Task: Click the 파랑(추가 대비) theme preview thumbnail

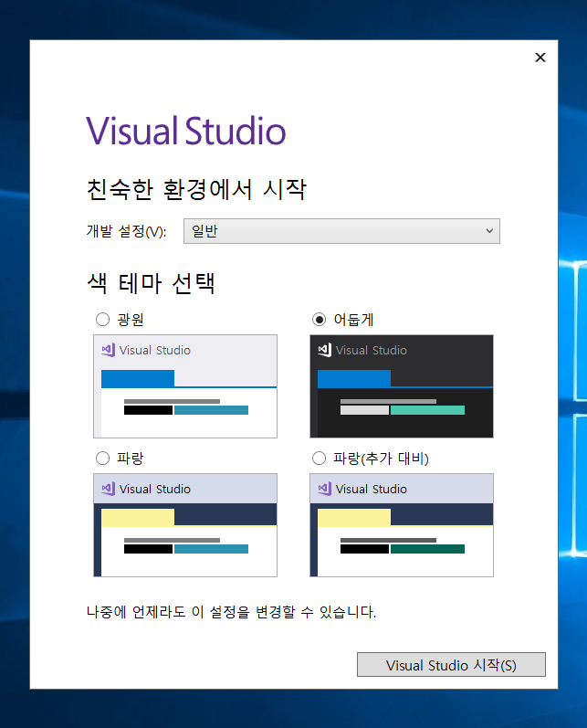Action: click(x=402, y=525)
